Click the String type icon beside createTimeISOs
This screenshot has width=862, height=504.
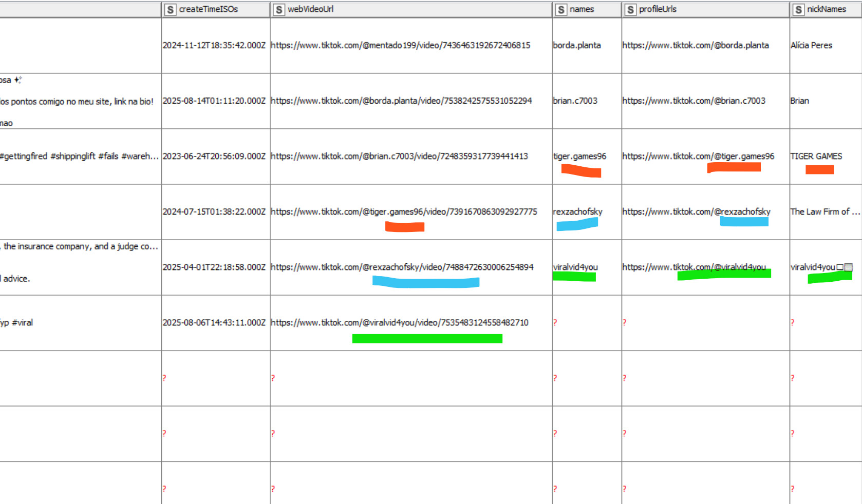coord(170,10)
